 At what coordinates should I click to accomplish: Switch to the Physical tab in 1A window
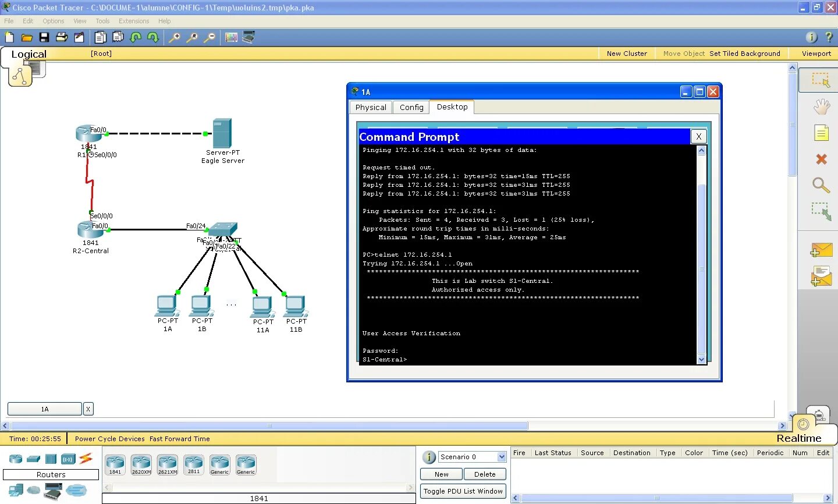(371, 107)
